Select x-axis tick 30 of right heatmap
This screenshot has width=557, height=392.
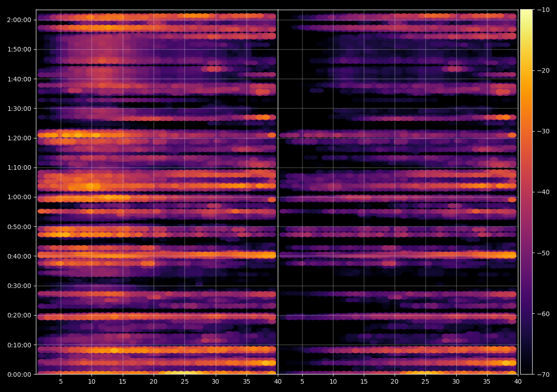pyautogui.click(x=456, y=382)
